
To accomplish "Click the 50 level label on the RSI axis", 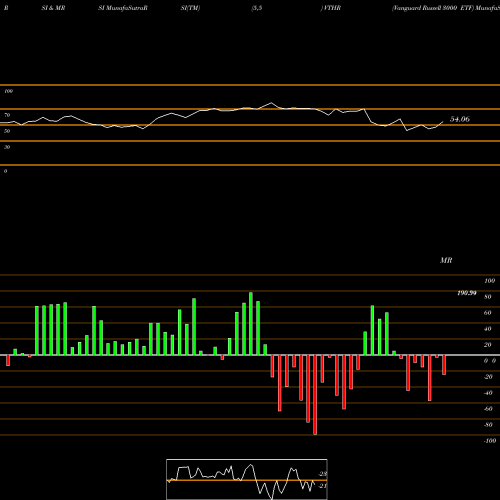I will pos(7,131).
